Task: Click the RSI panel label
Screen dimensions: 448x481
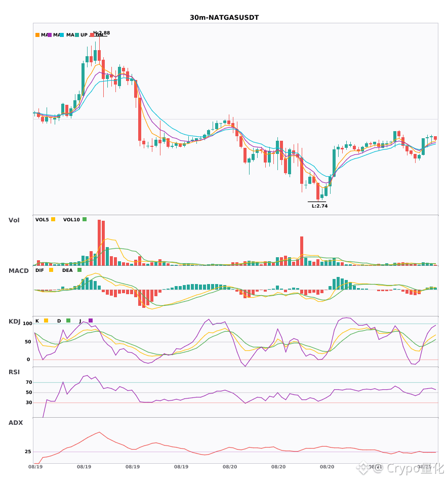Action: (14, 372)
